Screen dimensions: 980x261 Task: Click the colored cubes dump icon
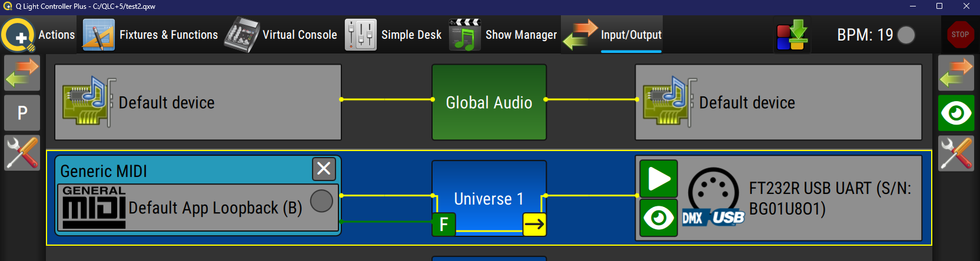pos(792,35)
